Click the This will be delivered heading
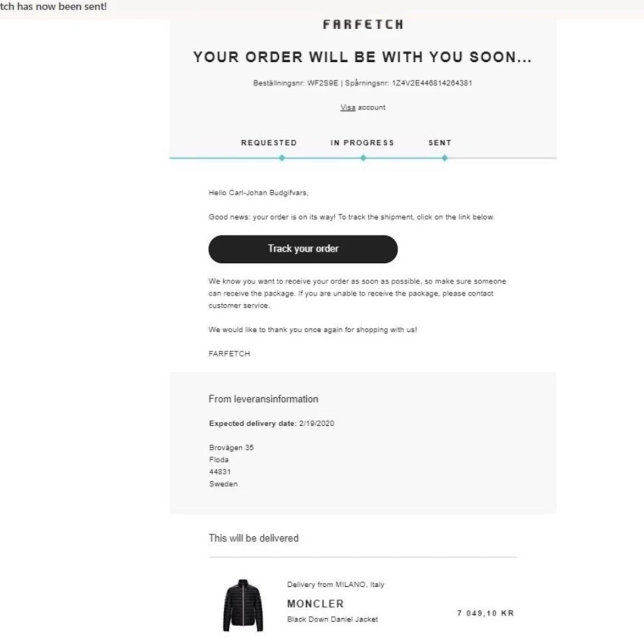644x644 pixels. (254, 538)
